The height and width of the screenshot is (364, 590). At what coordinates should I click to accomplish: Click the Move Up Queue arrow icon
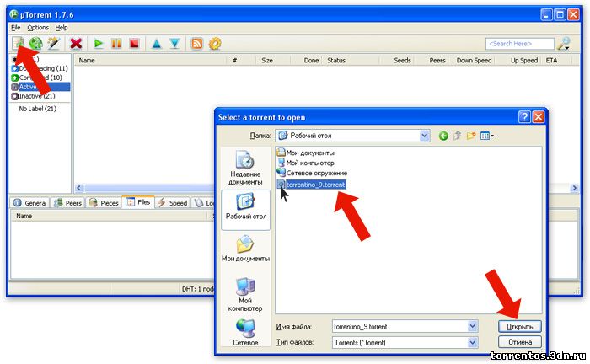[157, 43]
